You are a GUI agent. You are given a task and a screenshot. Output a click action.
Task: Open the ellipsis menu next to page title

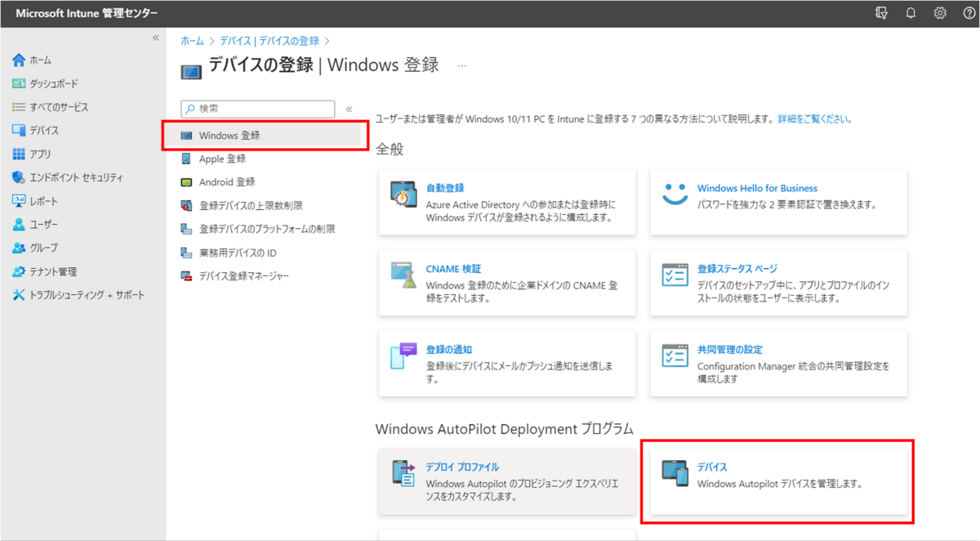(x=462, y=65)
